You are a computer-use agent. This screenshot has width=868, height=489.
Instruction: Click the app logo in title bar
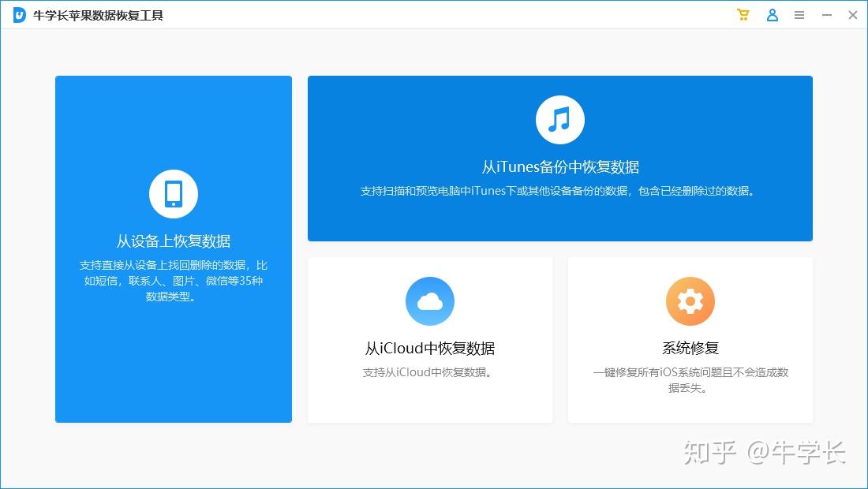click(20, 15)
